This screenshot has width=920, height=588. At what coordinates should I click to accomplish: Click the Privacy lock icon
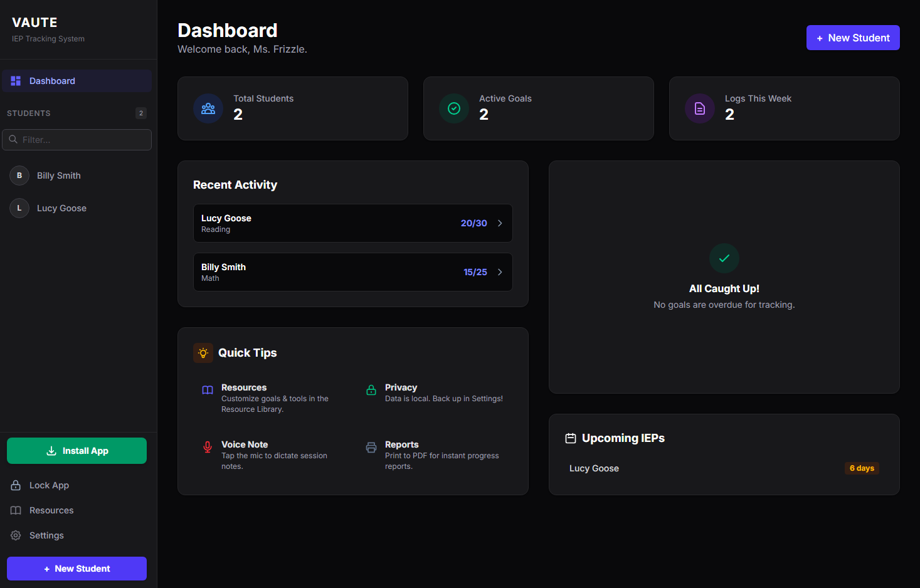point(370,391)
